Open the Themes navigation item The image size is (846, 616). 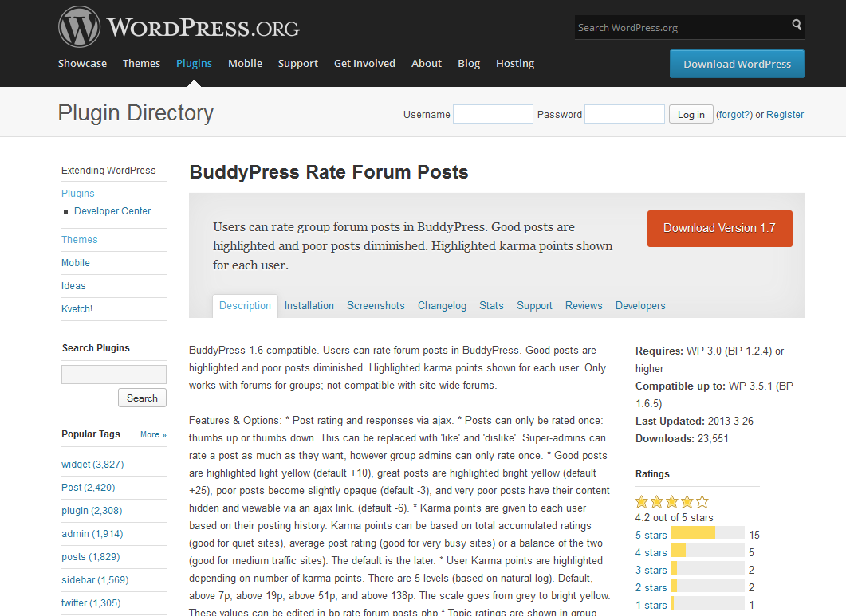pyautogui.click(x=141, y=63)
